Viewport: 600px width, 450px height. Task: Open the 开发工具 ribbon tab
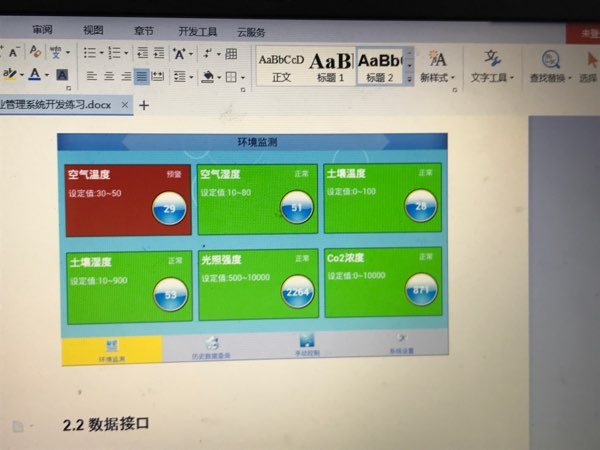198,31
